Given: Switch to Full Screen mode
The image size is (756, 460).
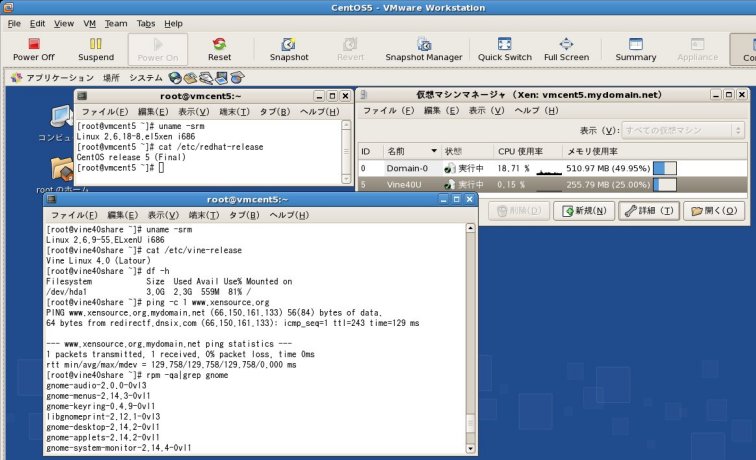Looking at the screenshot, I should 567,50.
